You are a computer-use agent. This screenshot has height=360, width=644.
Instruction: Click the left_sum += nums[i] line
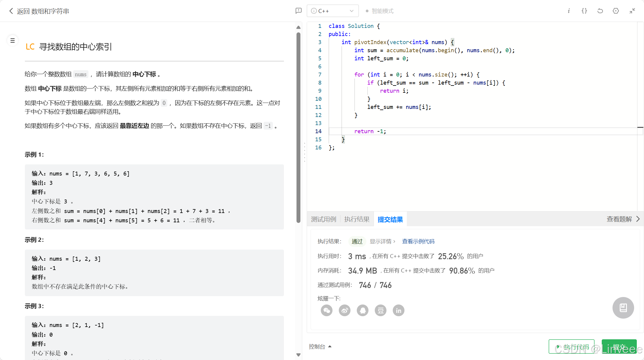tap(399, 107)
